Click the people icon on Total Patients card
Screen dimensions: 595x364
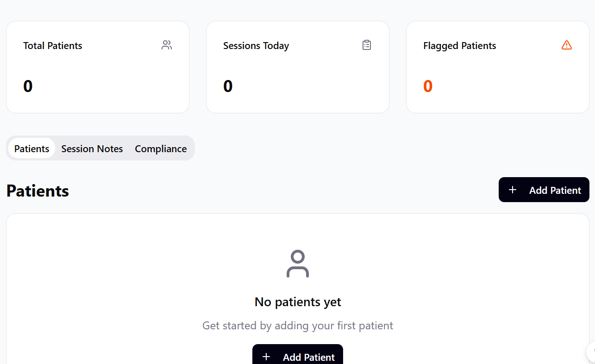[166, 45]
